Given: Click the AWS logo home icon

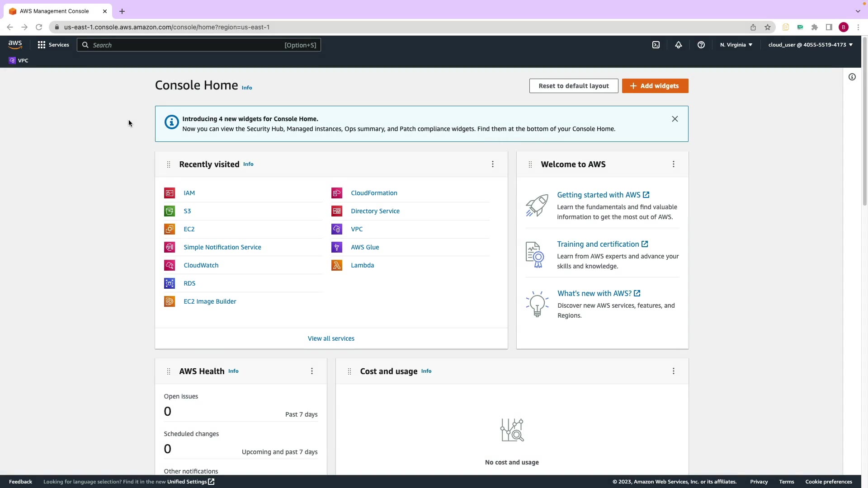Looking at the screenshot, I should click(x=15, y=45).
